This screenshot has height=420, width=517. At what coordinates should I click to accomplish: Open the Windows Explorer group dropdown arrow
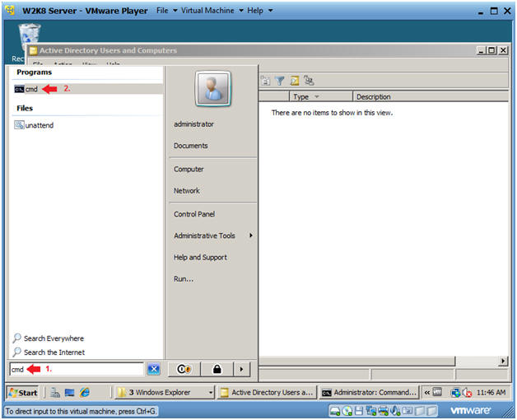point(211,392)
